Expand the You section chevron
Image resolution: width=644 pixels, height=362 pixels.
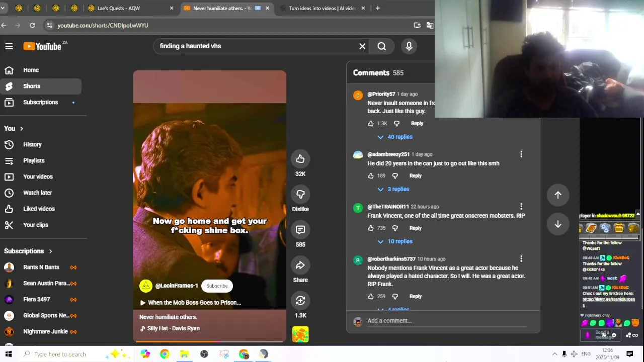(22, 129)
